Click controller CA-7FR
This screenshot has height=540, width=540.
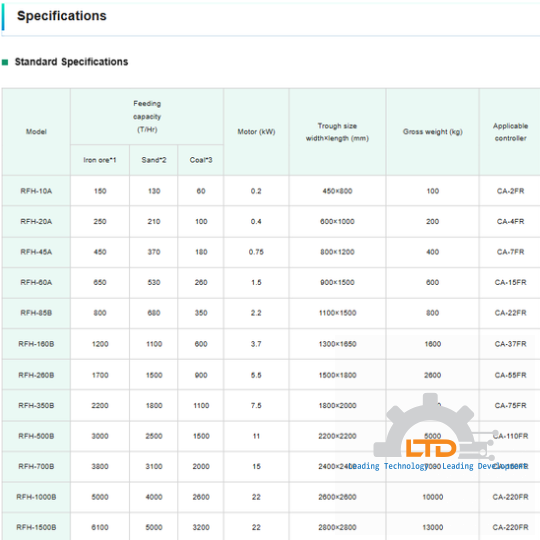(x=510, y=252)
